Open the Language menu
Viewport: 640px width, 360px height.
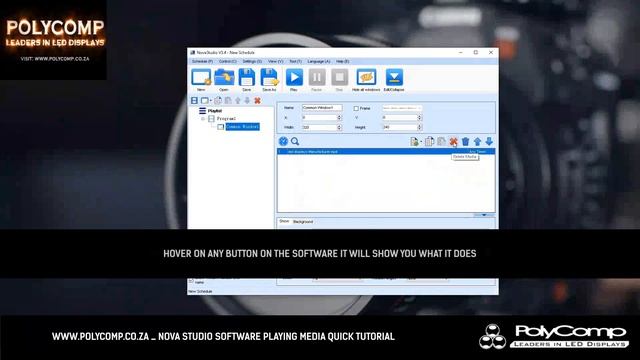[x=319, y=61]
